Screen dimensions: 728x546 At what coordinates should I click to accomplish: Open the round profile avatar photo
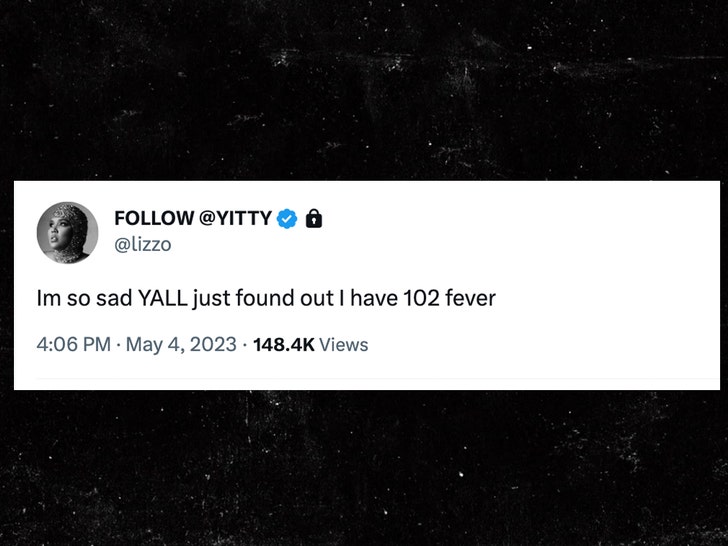[68, 232]
